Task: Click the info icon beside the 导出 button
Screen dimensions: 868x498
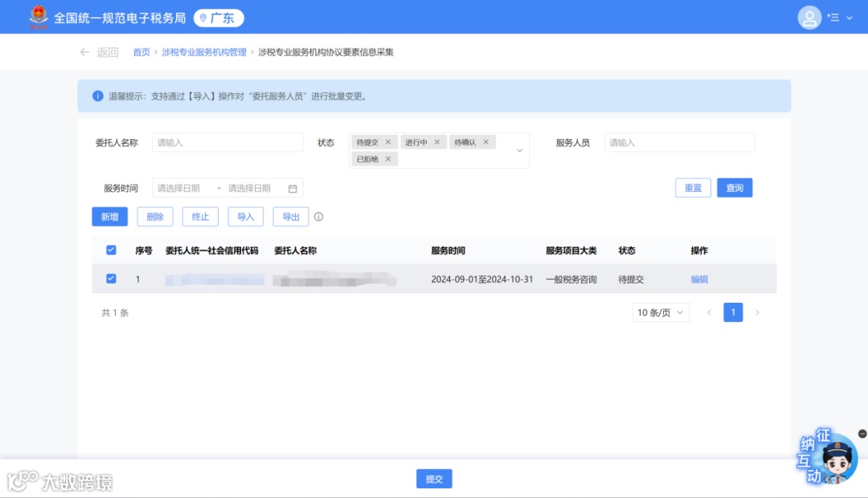Action: click(x=319, y=216)
